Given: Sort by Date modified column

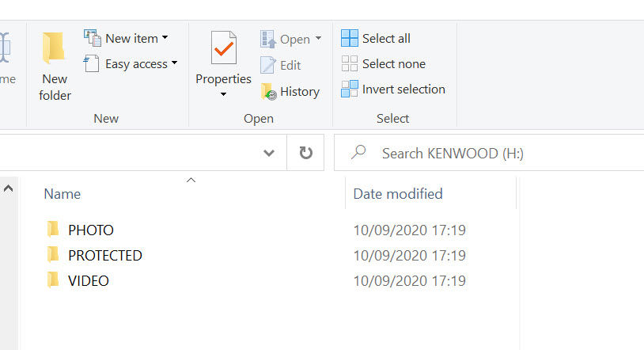Looking at the screenshot, I should coord(397,193).
